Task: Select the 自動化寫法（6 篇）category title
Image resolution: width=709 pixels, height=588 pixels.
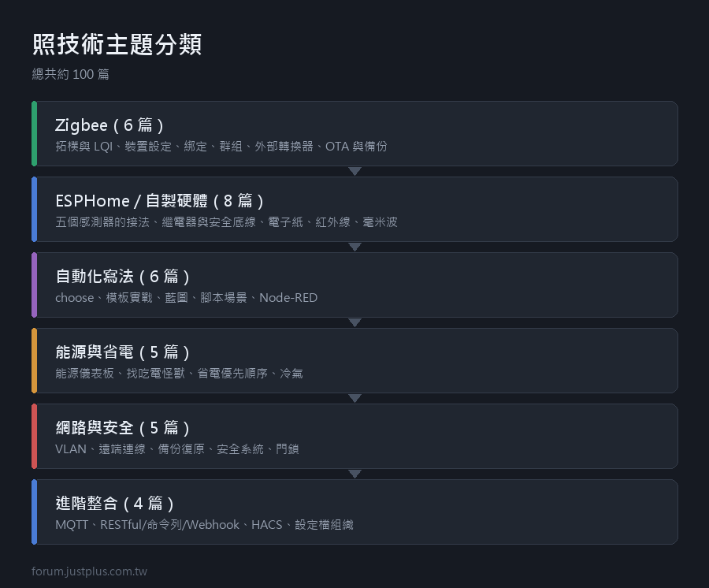Action: pos(123,276)
